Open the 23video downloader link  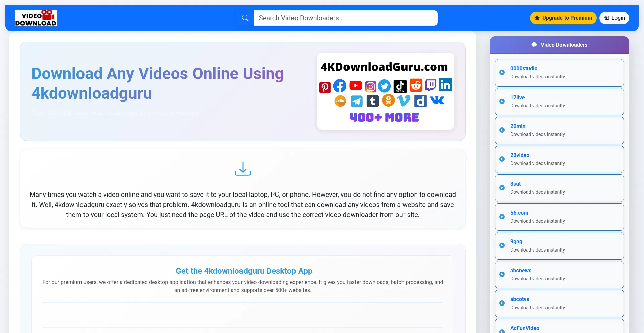(x=559, y=159)
